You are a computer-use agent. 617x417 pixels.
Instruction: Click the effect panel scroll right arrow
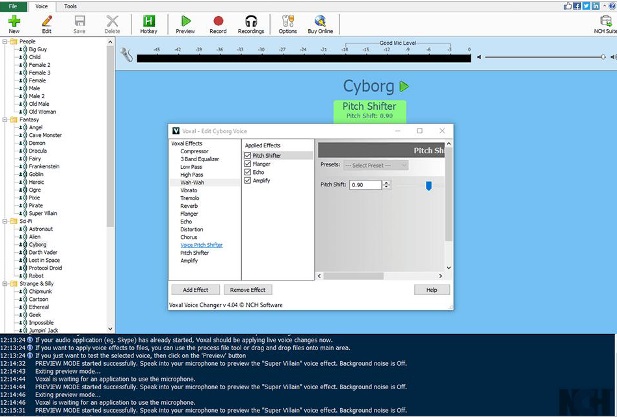[x=440, y=276]
